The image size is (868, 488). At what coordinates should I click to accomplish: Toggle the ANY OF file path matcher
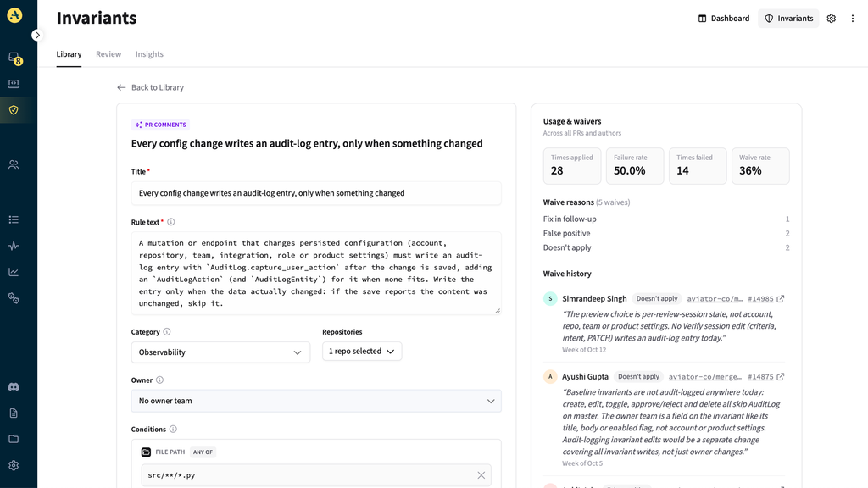click(203, 452)
